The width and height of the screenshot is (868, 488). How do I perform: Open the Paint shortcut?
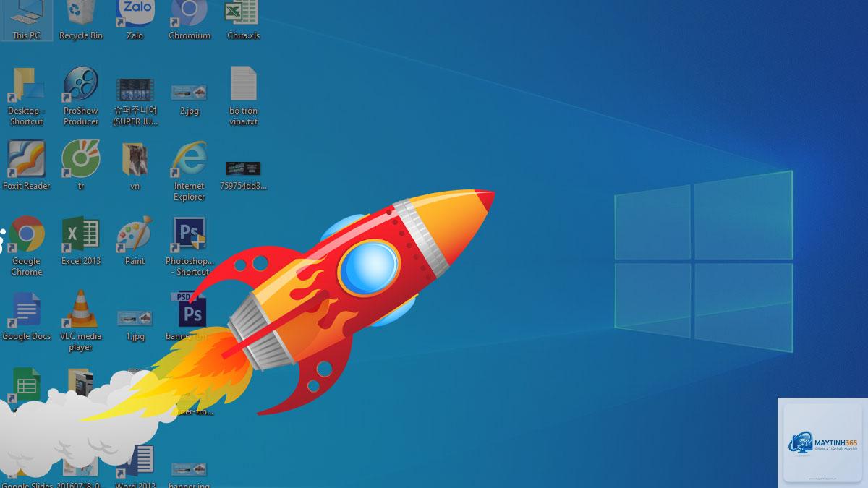click(x=135, y=241)
